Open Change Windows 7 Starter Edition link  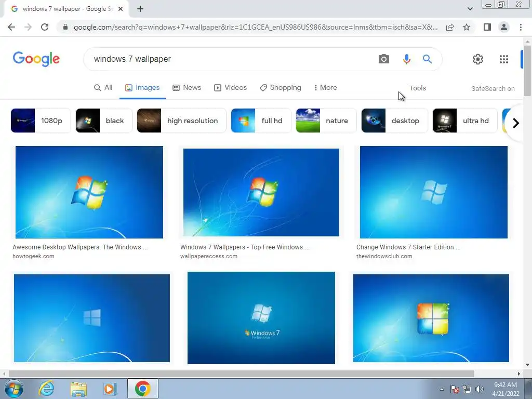[x=408, y=247]
